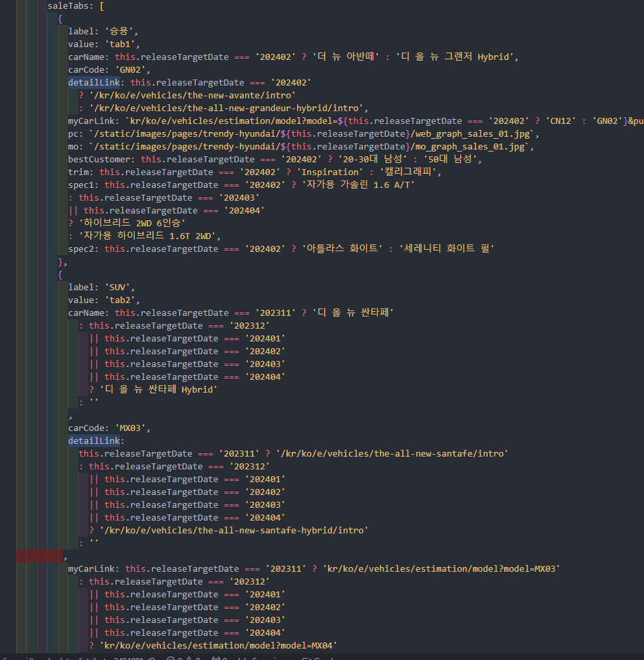Image resolution: width=644 pixels, height=660 pixels.
Task: Select the string '아틀라스 화이트'
Action: tap(342, 249)
